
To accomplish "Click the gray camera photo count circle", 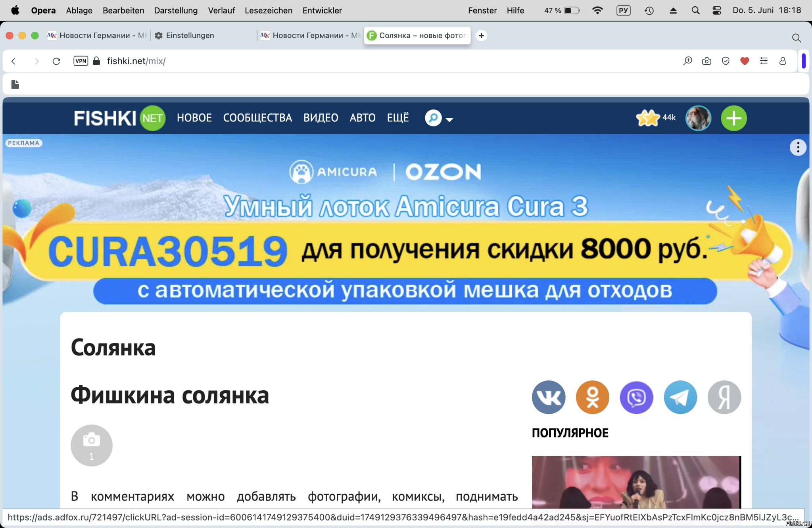I will point(92,445).
